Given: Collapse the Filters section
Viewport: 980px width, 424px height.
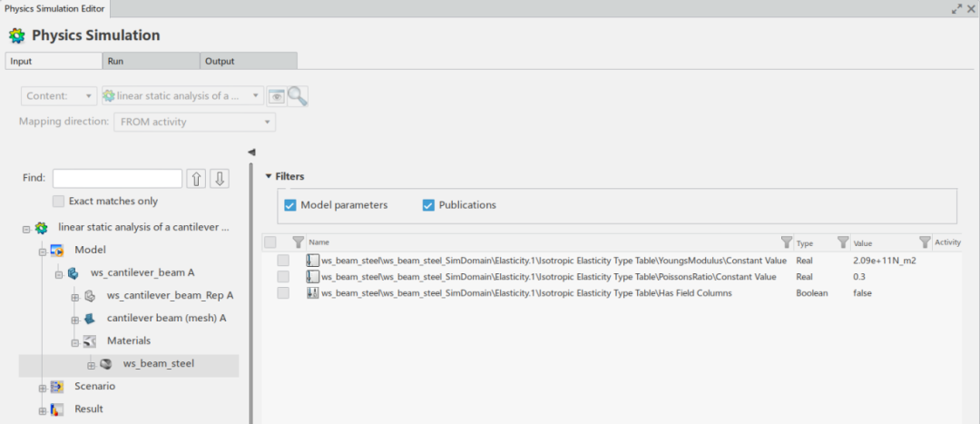Looking at the screenshot, I should pyautogui.click(x=269, y=176).
